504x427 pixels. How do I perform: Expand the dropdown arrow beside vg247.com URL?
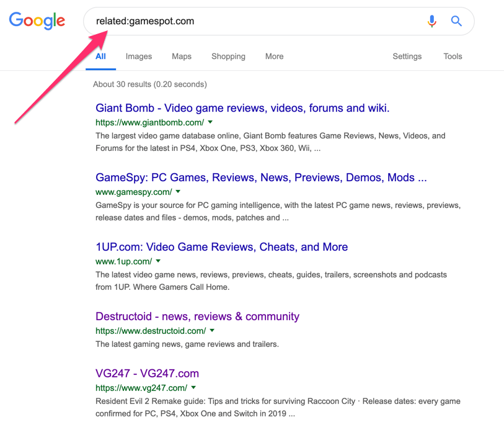193,387
